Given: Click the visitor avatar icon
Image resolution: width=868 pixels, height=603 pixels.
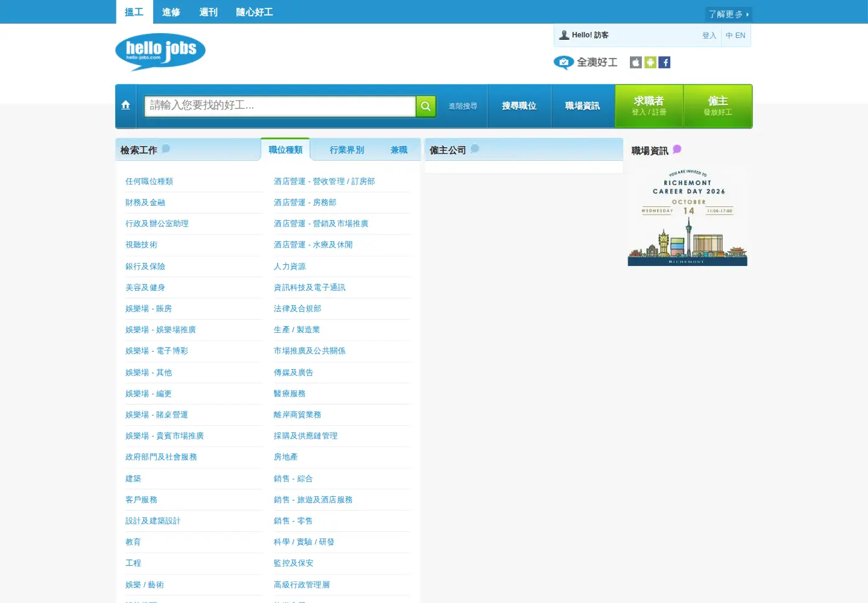Looking at the screenshot, I should tap(564, 35).
